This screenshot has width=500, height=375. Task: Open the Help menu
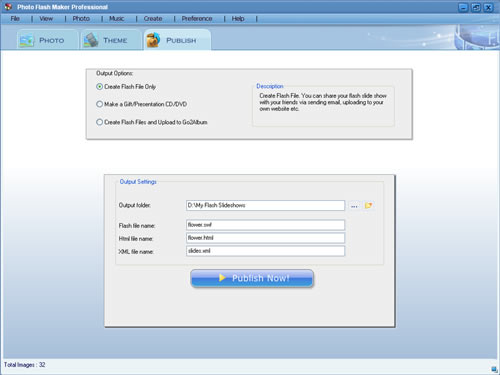pyautogui.click(x=238, y=19)
